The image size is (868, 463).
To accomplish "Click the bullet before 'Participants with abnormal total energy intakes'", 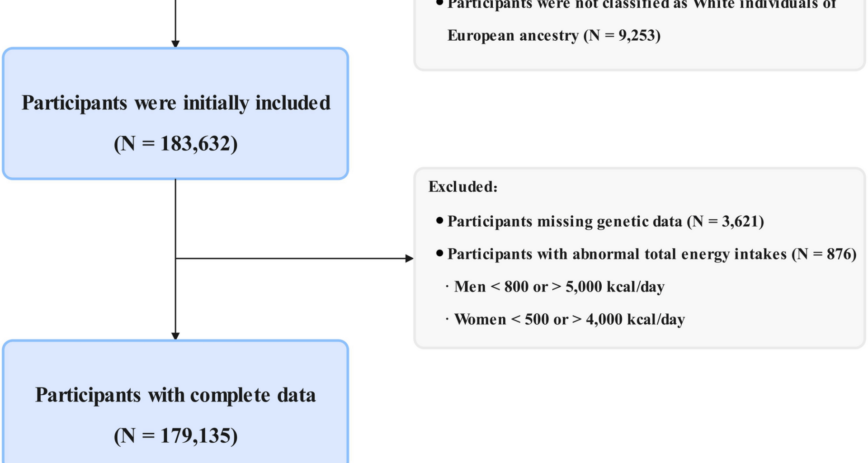I will 439,253.
